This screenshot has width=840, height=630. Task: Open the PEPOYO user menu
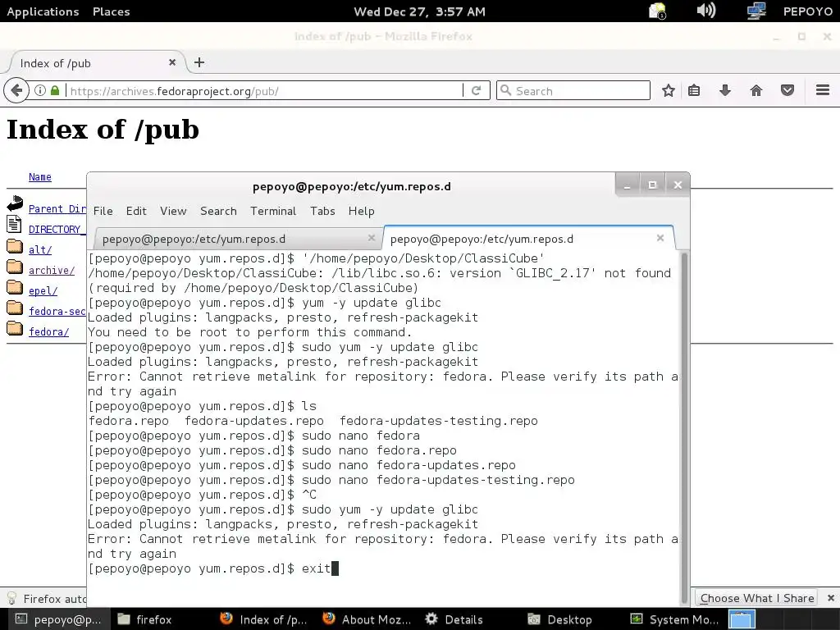click(807, 11)
